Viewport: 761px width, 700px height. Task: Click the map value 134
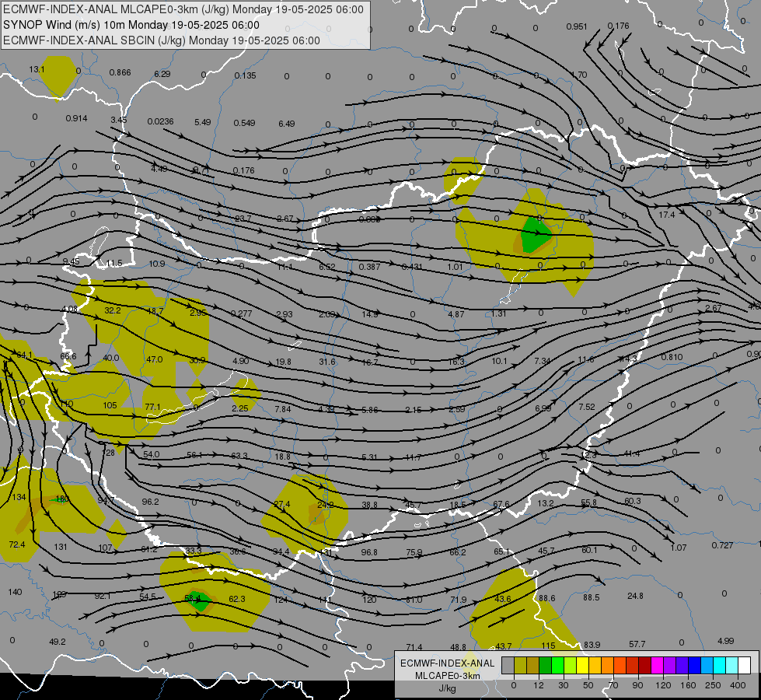coord(19,498)
